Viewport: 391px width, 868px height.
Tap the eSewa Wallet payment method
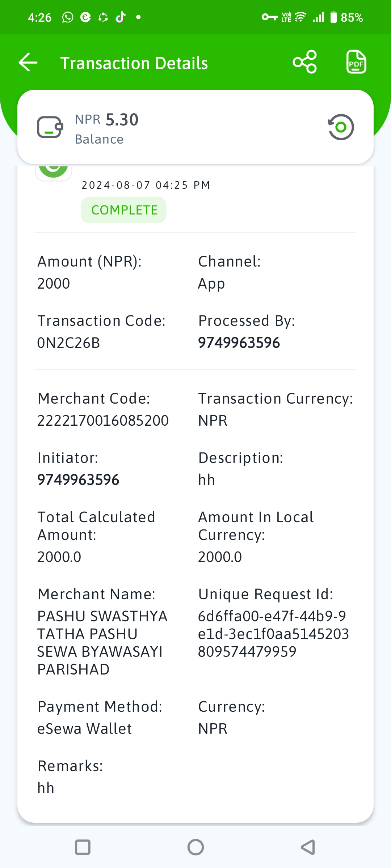[85, 729]
